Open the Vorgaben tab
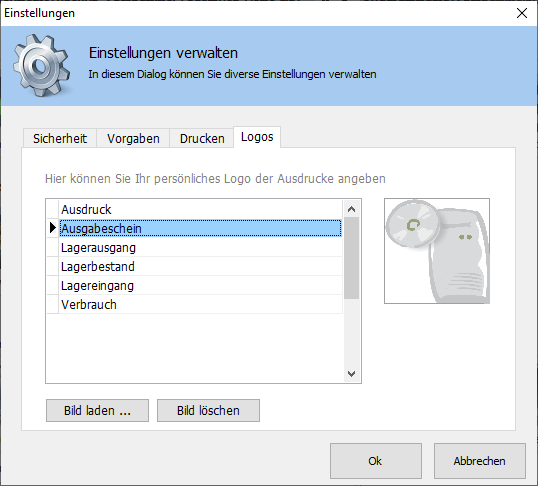 (x=133, y=138)
